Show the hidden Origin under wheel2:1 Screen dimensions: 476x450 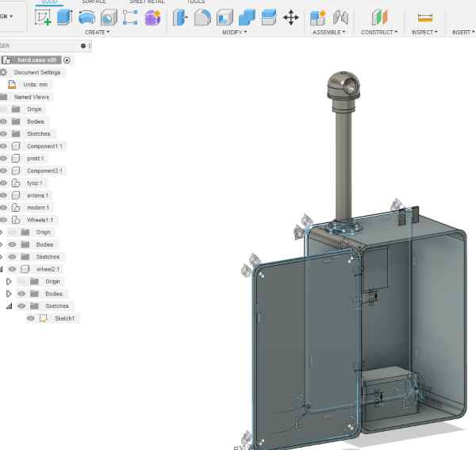[x=21, y=282]
